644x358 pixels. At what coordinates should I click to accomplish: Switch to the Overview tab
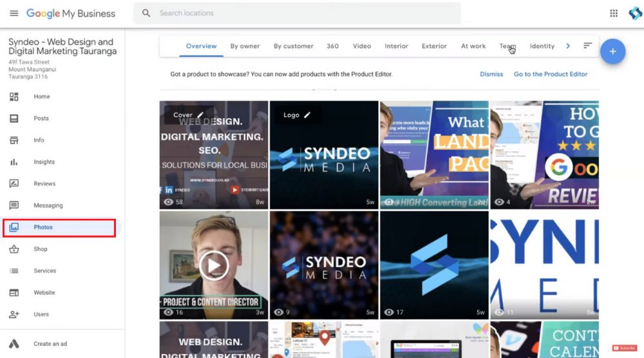coord(201,46)
